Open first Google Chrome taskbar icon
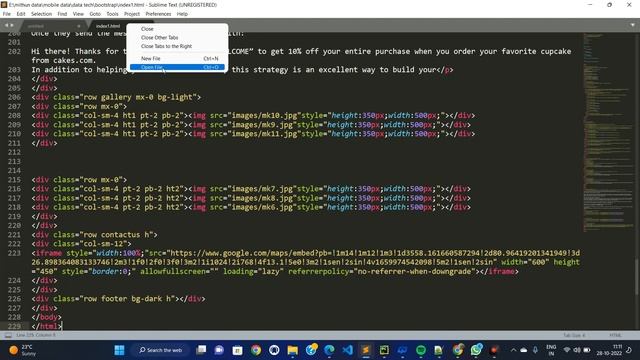Image resolution: width=640 pixels, height=360 pixels. tap(256, 350)
